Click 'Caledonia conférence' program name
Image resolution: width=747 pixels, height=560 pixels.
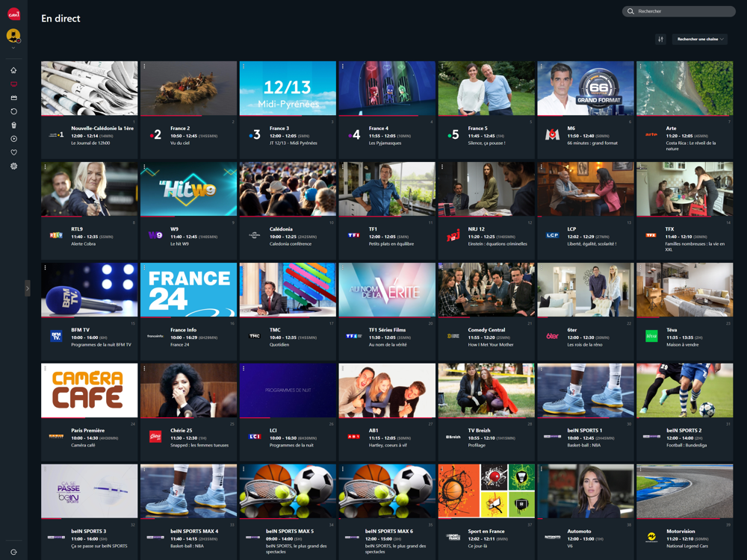pos(291,244)
